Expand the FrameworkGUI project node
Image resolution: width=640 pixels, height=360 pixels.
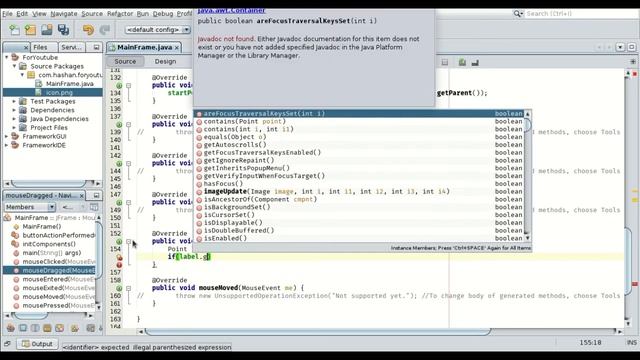click(x=7, y=136)
